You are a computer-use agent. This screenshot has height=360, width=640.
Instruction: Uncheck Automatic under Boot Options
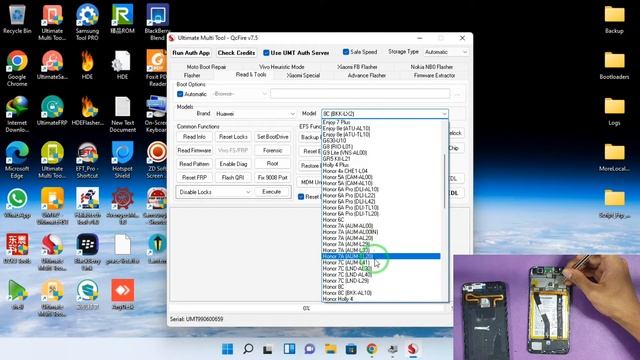(x=180, y=94)
